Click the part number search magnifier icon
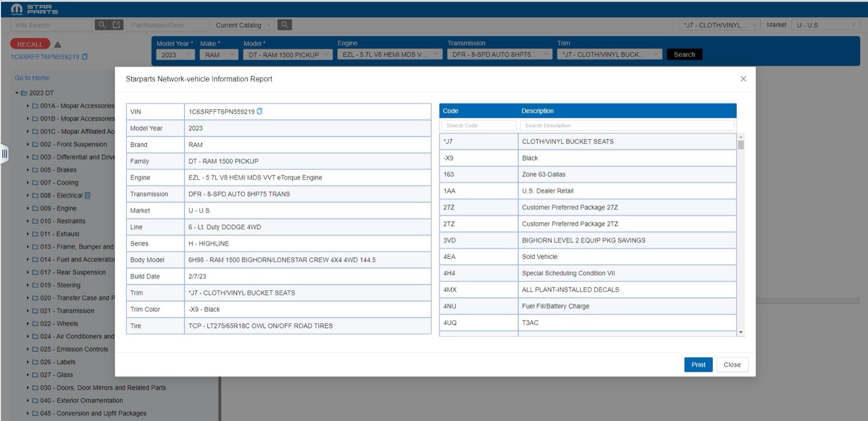The image size is (868, 421). coord(284,25)
